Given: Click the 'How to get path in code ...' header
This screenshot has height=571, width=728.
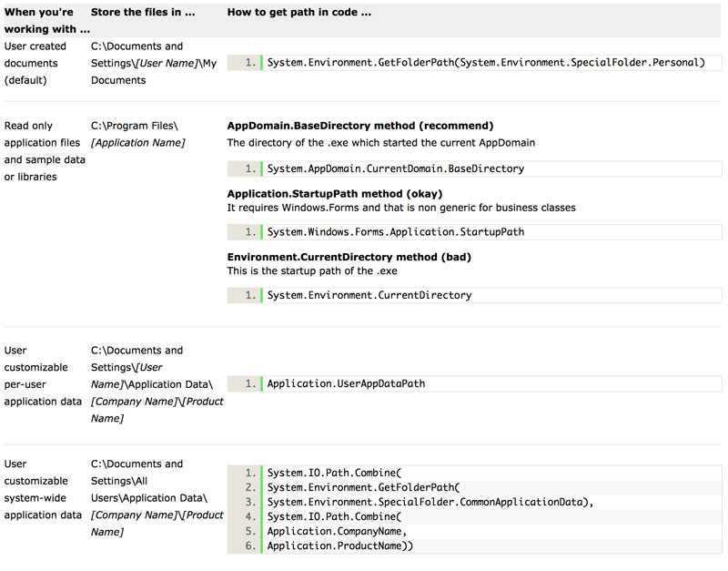Looking at the screenshot, I should tap(298, 13).
